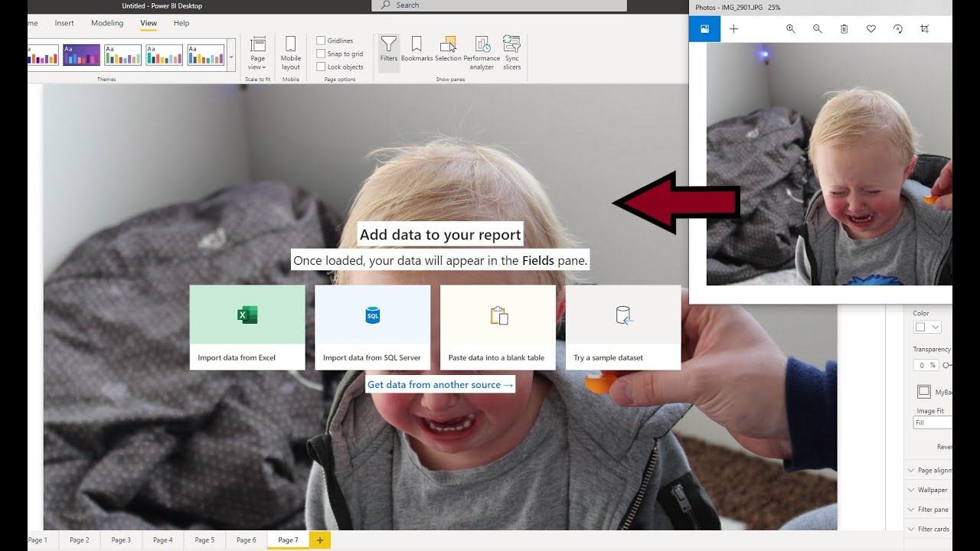This screenshot has width=980, height=551.
Task: Open the Page view dropdown
Action: click(258, 53)
